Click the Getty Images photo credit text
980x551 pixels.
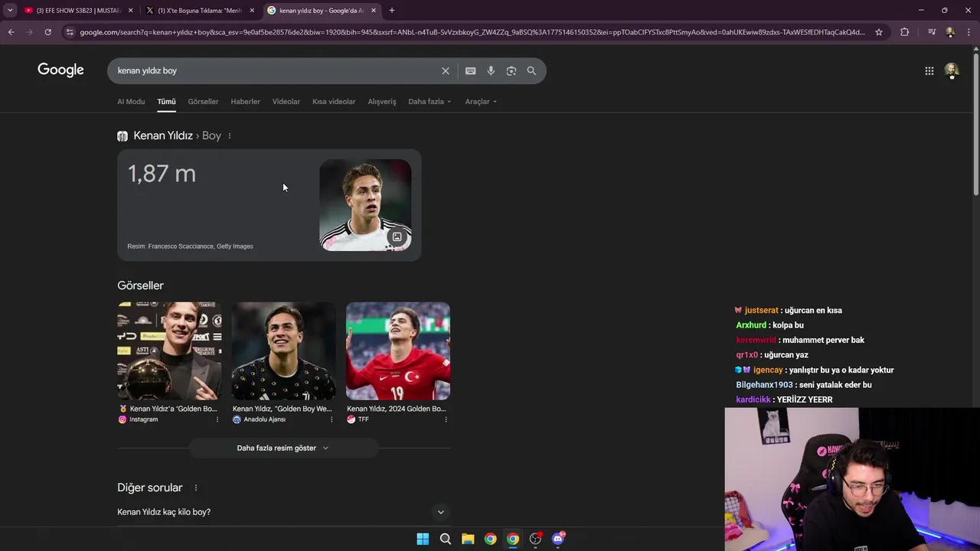(190, 246)
